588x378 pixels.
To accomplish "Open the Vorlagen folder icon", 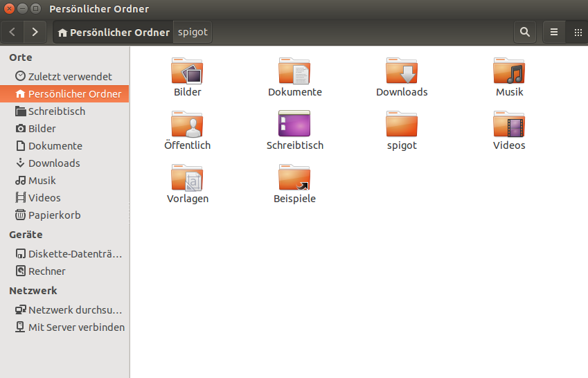I will pyautogui.click(x=187, y=177).
